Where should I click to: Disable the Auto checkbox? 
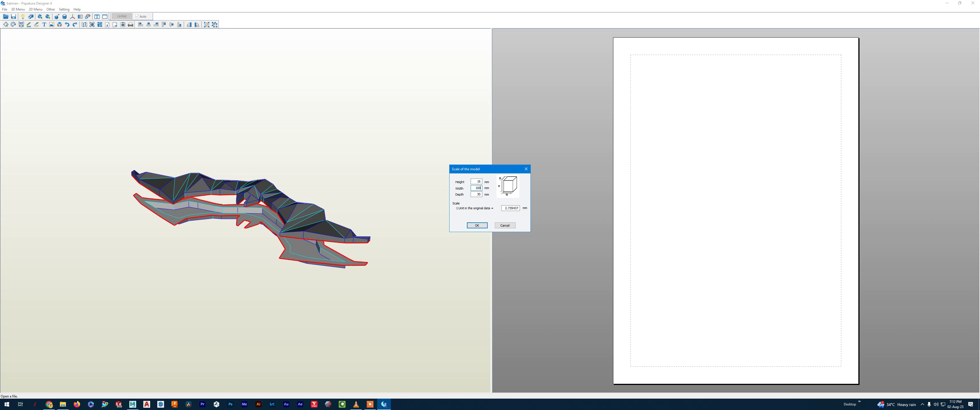pyautogui.click(x=137, y=16)
